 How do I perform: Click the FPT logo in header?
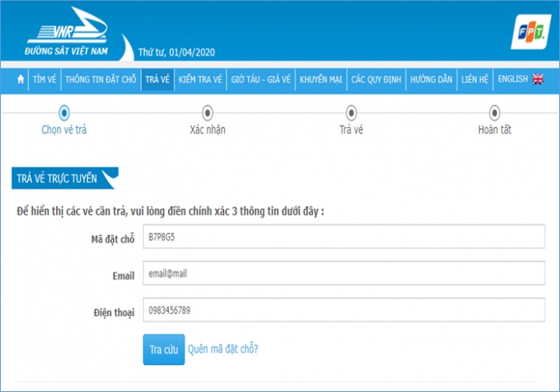coord(529,31)
